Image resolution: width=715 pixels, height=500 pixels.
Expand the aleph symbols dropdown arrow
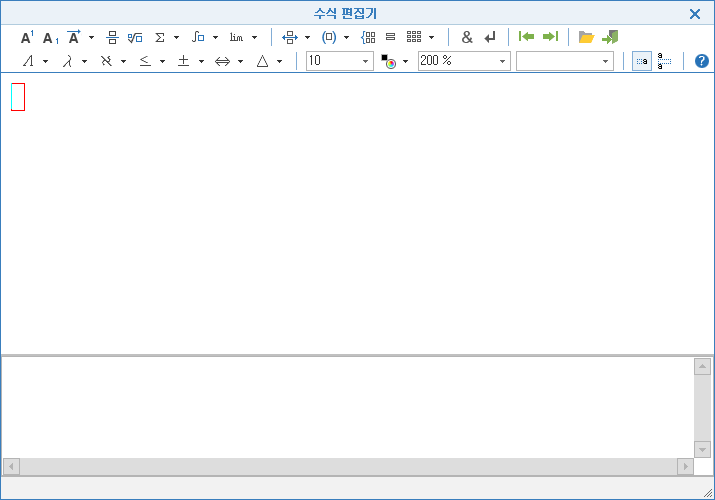click(123, 61)
